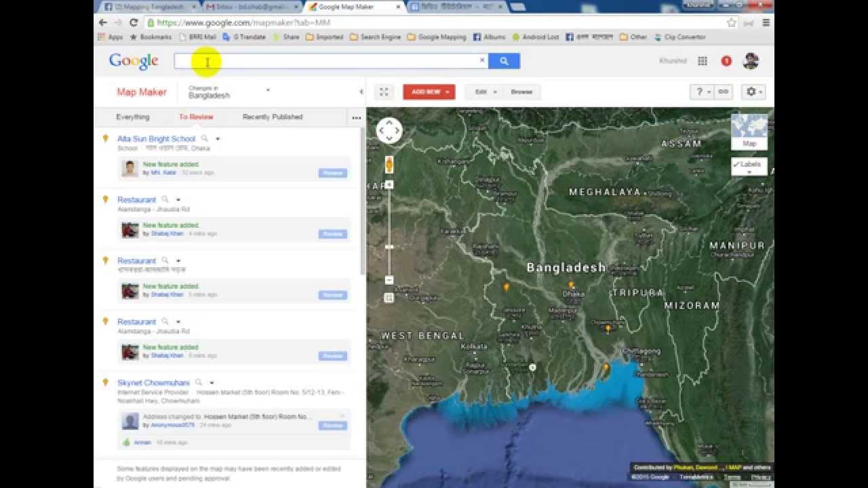The width and height of the screenshot is (868, 488).
Task: Switch to the Everything tab
Action: [x=133, y=117]
